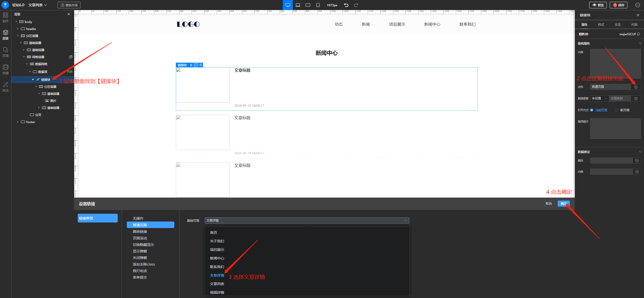Open the 跳转页面 dropdown showing 文章详情
The height and width of the screenshot is (298, 644).
(307, 220)
